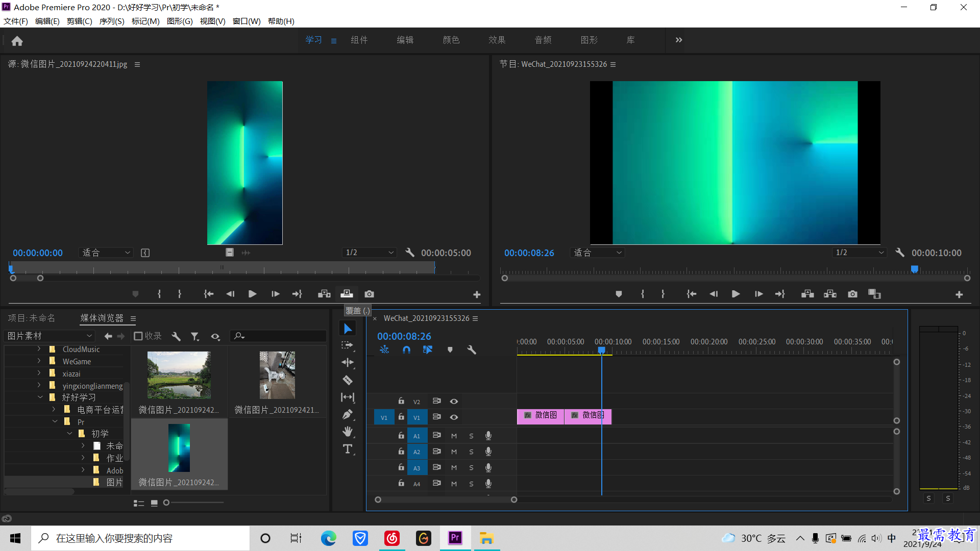Open Source monitor button editor plus

(477, 294)
